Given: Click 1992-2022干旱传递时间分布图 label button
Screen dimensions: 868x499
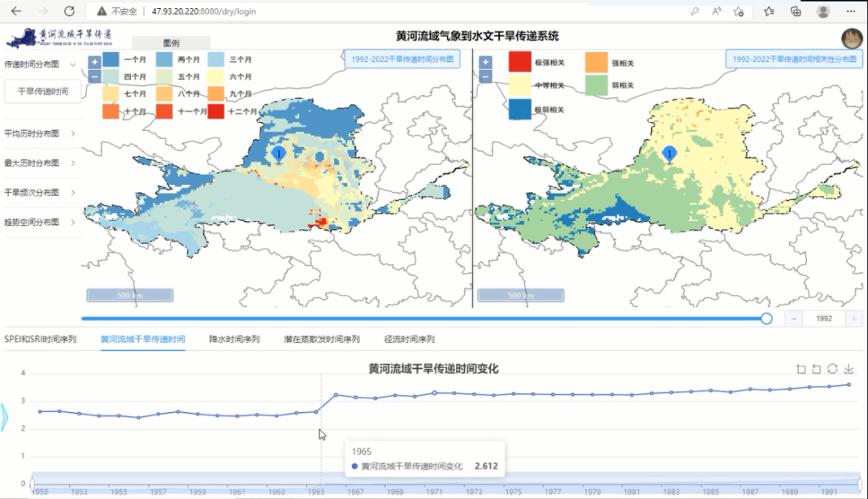Looking at the screenshot, I should point(403,59).
